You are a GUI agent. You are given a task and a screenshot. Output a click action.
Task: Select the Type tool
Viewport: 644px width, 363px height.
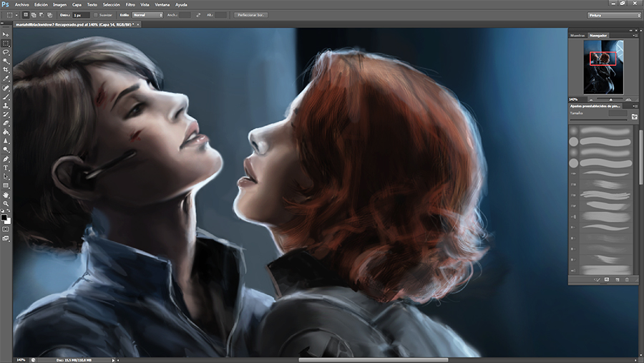click(6, 168)
